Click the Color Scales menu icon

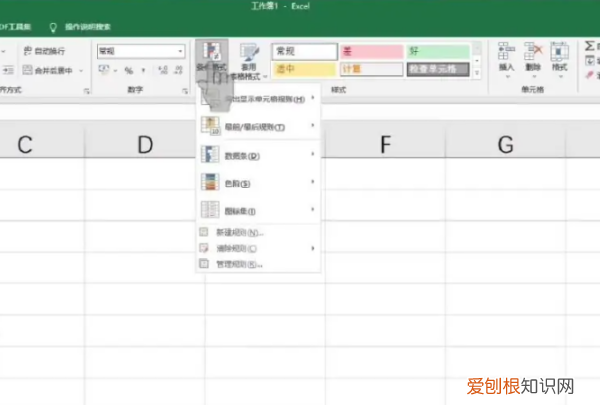210,182
